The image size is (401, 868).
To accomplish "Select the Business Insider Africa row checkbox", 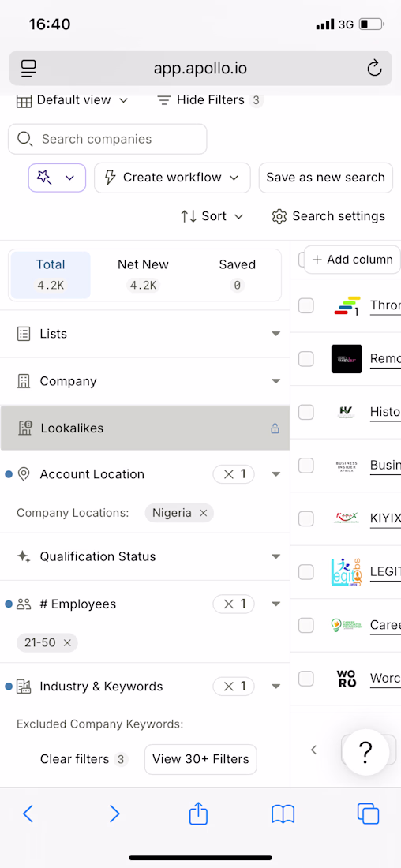I will (306, 466).
